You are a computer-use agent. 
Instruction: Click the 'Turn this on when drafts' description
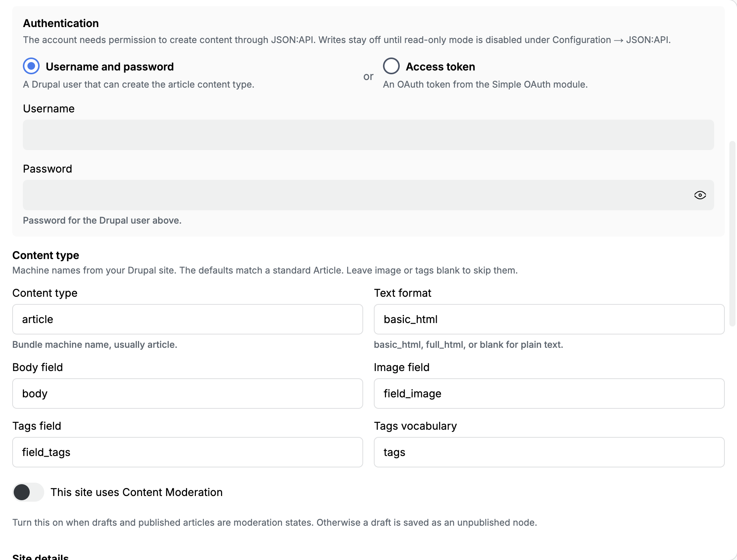tap(275, 523)
